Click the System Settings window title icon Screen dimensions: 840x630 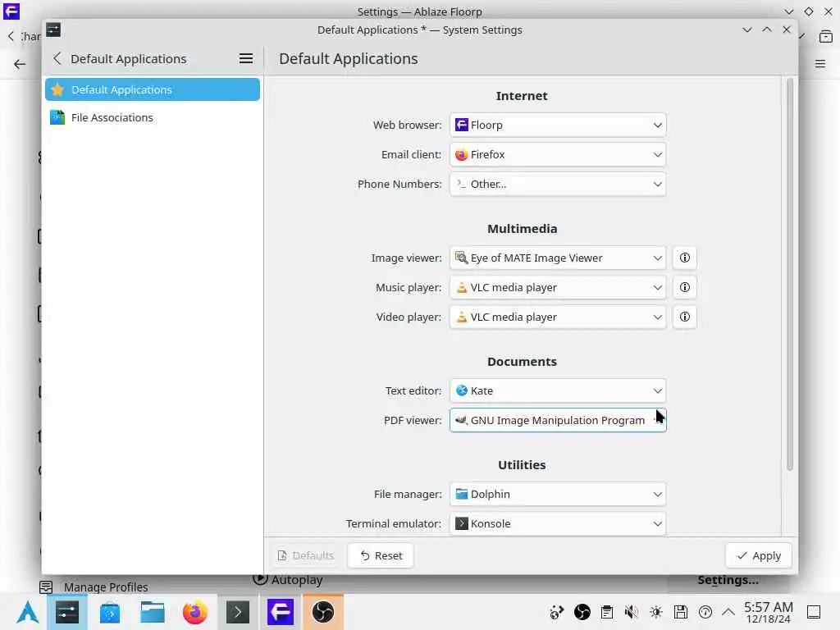[x=53, y=30]
